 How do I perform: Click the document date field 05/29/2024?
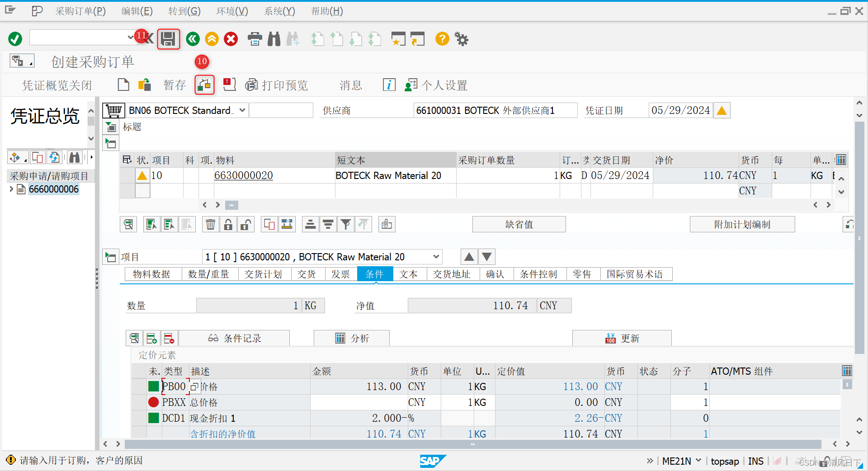(x=680, y=110)
